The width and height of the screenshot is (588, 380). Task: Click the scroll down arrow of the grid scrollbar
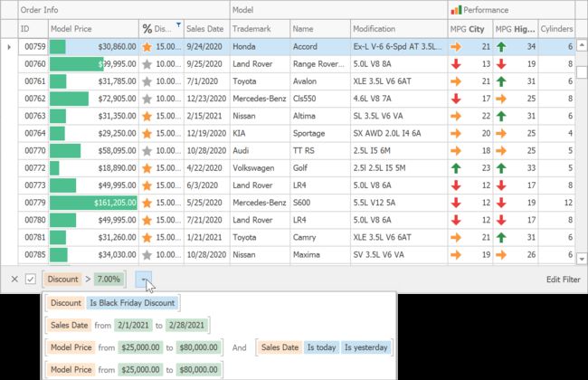[x=582, y=259]
